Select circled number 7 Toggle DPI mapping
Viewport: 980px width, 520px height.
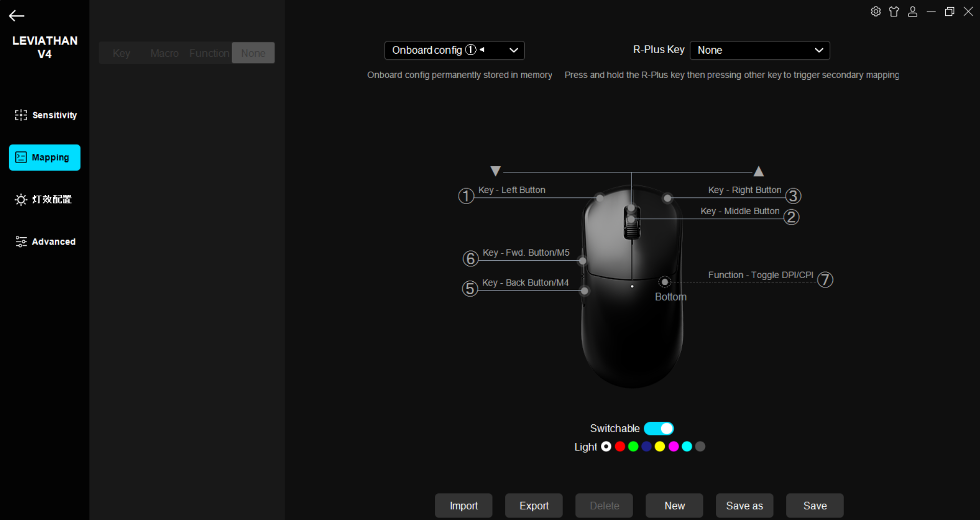[x=825, y=280]
